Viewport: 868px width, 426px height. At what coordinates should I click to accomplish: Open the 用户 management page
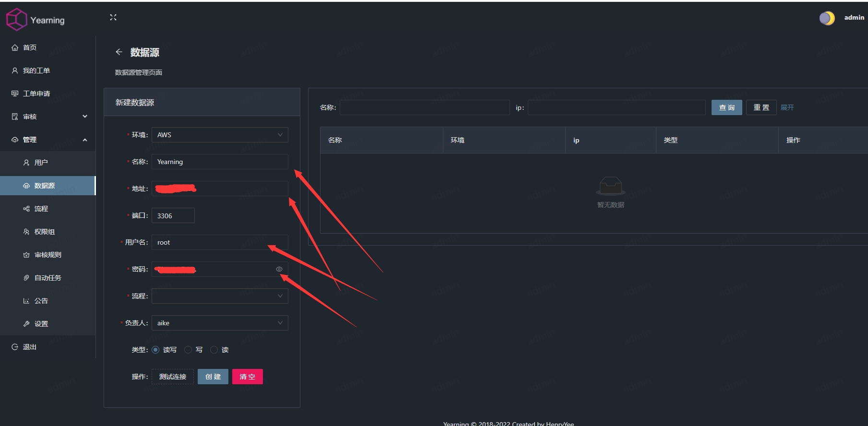click(48, 163)
